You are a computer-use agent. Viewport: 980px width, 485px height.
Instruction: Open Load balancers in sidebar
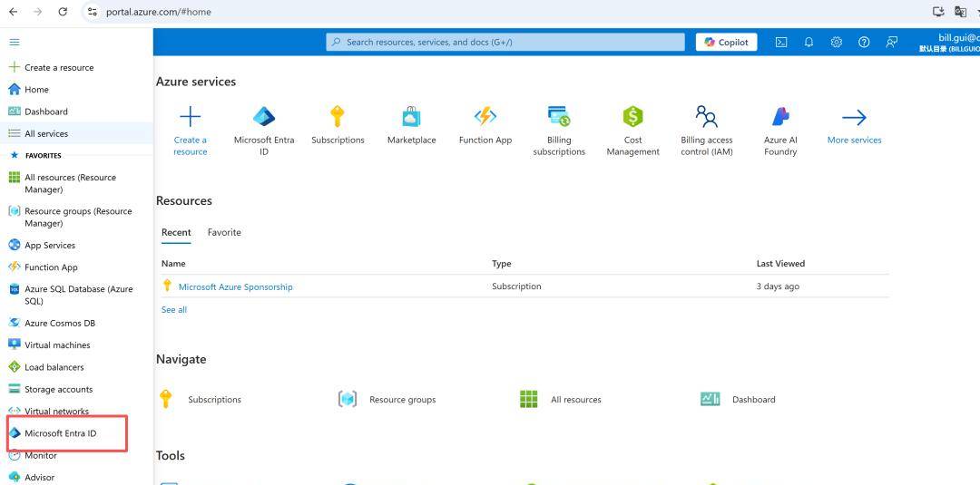[x=46, y=367]
